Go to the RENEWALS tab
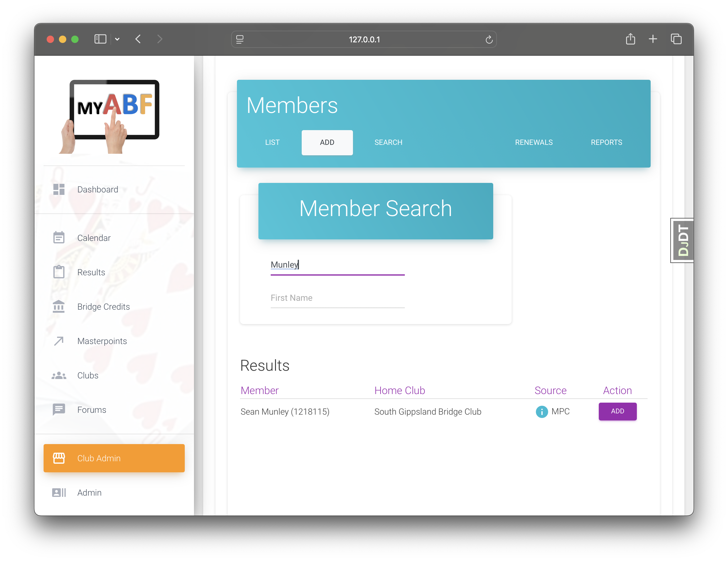 click(x=533, y=142)
